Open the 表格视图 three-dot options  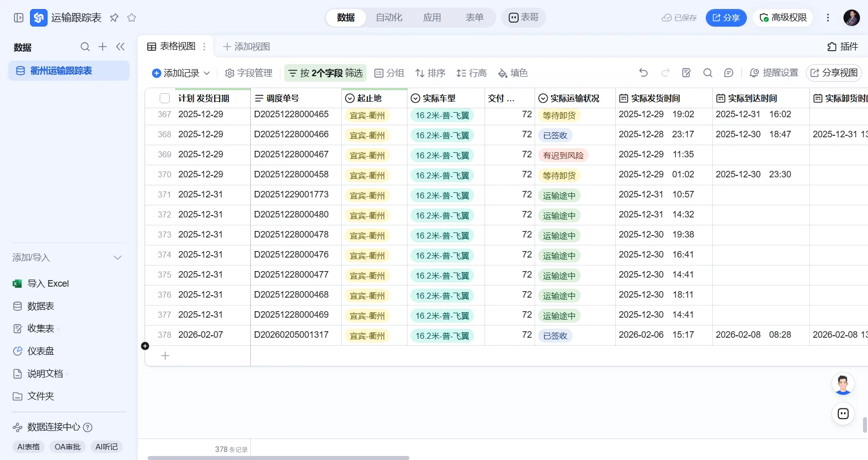[x=204, y=47]
